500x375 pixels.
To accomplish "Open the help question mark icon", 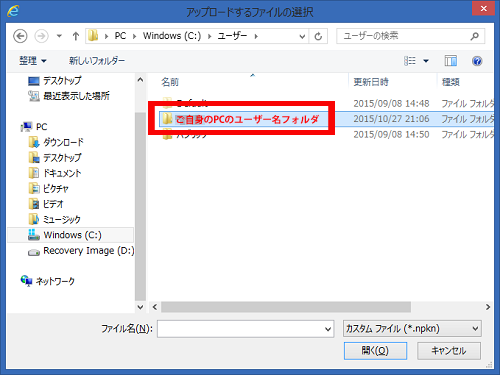I will click(477, 61).
